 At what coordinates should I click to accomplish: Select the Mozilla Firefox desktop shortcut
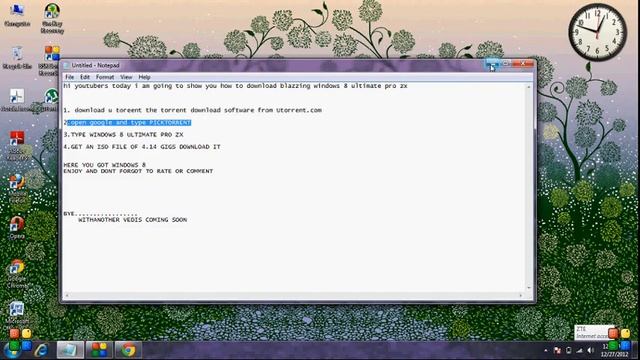pyautogui.click(x=17, y=189)
